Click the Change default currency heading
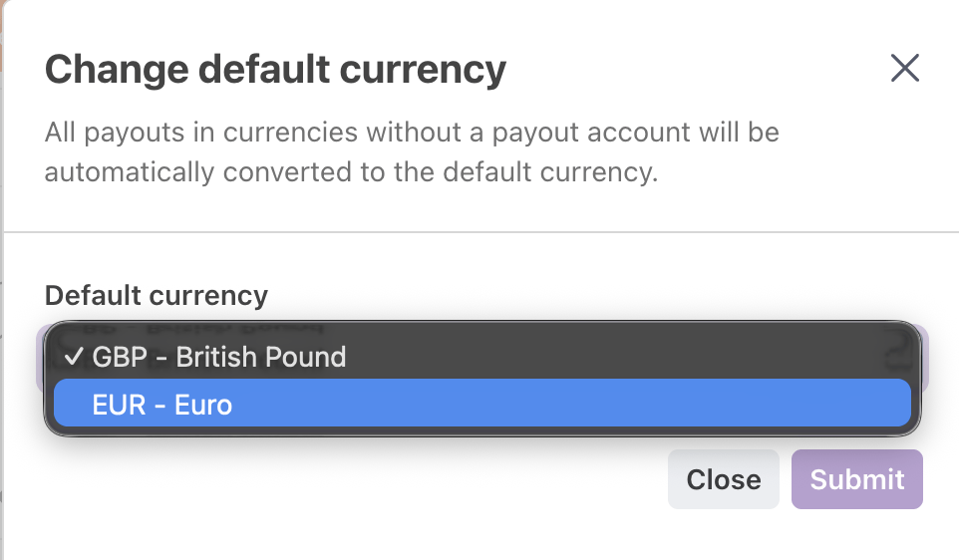Image resolution: width=959 pixels, height=560 pixels. 275,70
